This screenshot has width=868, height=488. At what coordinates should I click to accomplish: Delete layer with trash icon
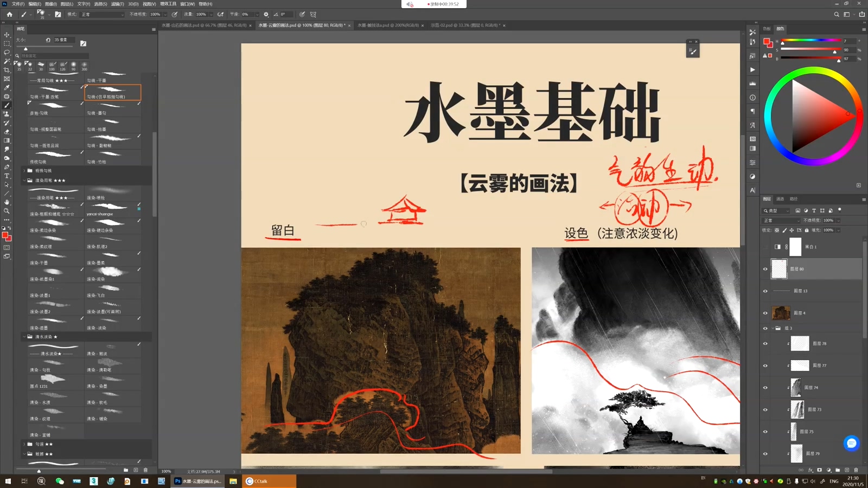click(856, 470)
